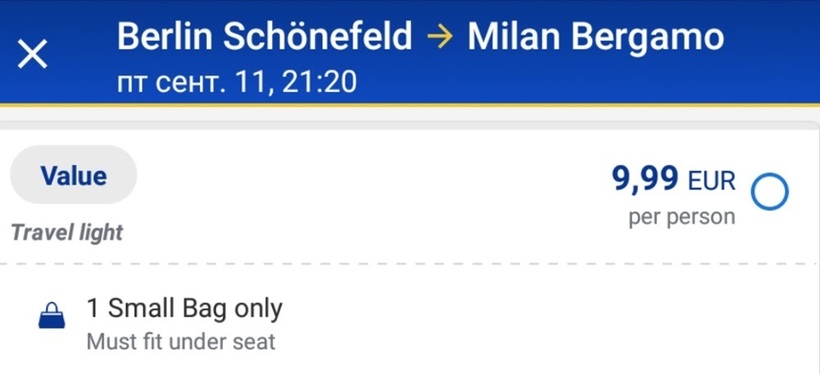Screen dimensions: 820x374
Task: Tap the 1 Small Bag only text
Action: pyautogui.click(x=185, y=309)
